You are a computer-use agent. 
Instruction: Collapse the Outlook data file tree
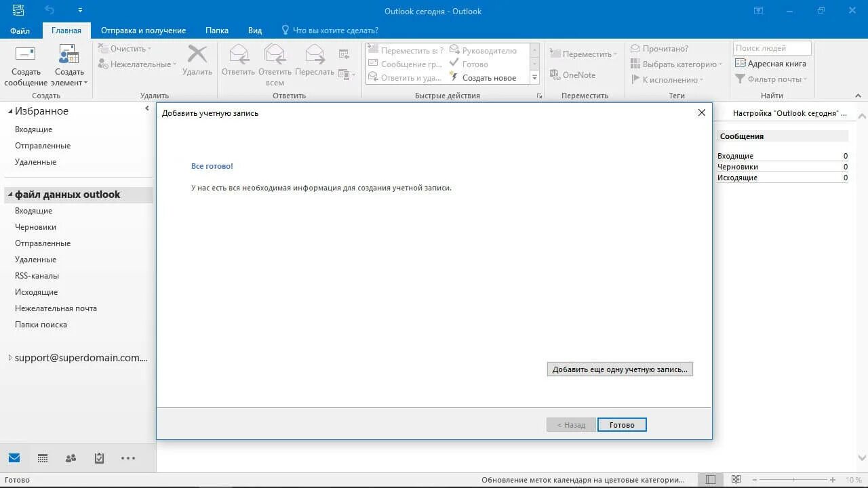click(10, 195)
